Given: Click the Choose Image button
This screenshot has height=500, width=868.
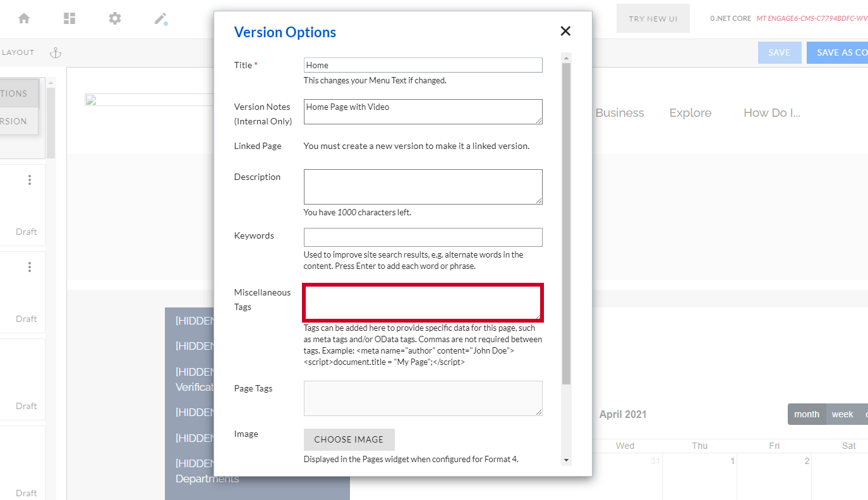Looking at the screenshot, I should 349,439.
